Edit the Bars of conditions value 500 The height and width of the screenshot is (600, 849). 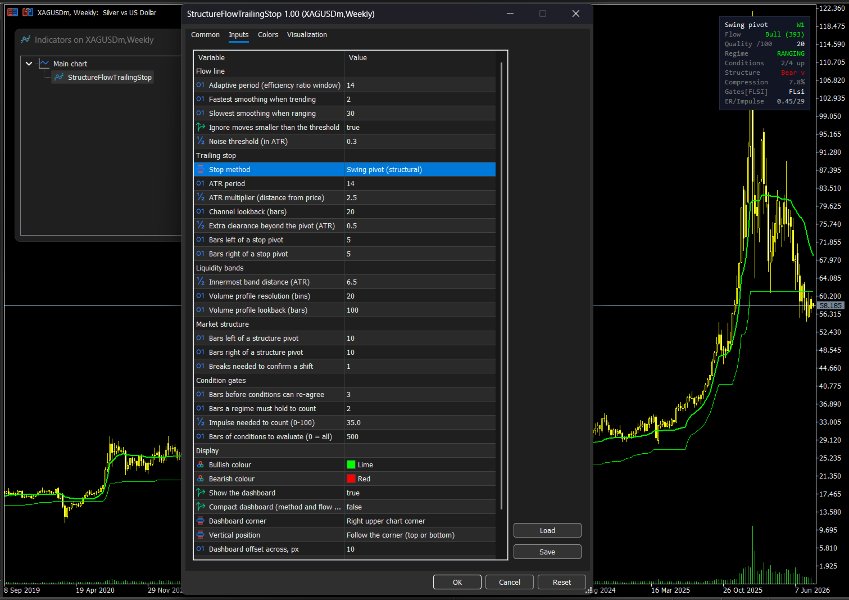[x=420, y=436]
